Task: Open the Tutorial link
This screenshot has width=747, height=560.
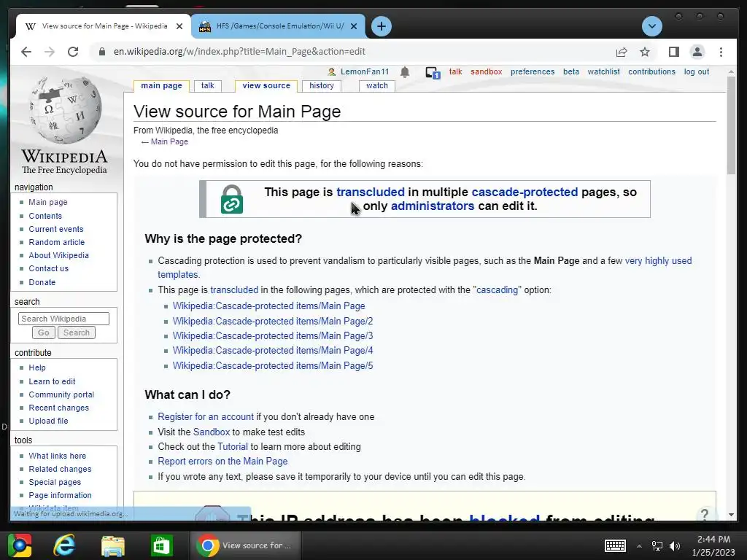Action: tap(233, 447)
